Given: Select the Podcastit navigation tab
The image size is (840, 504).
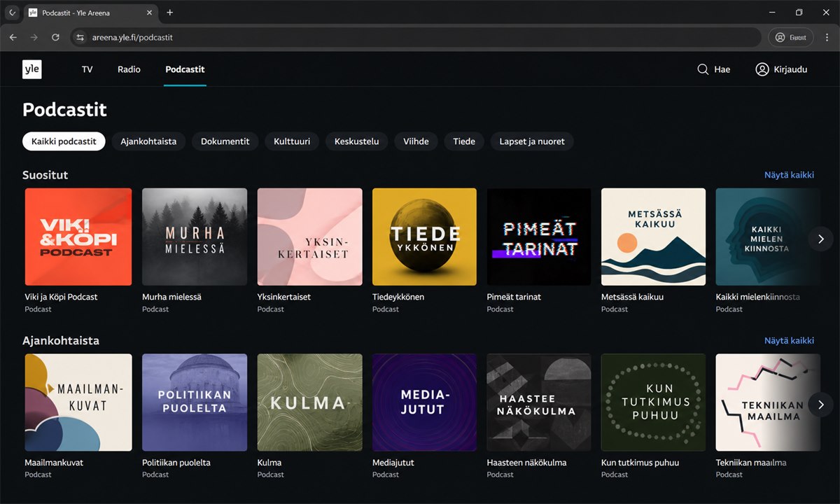Looking at the screenshot, I should [185, 69].
